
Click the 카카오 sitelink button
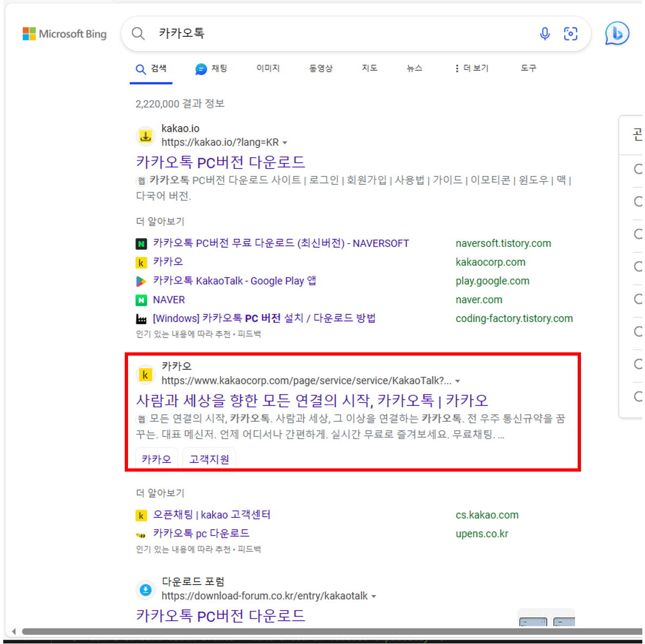[156, 459]
